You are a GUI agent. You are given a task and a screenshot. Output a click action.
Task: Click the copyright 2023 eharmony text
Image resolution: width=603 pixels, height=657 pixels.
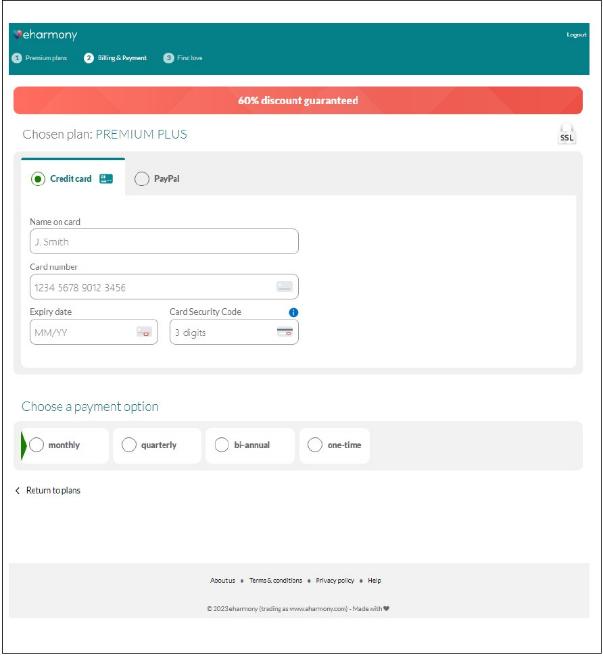298,609
